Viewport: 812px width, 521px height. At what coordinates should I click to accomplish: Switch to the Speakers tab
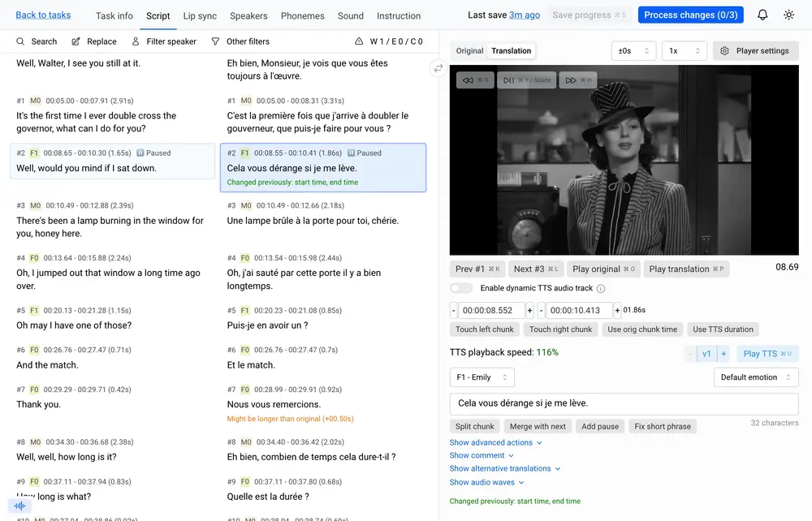point(248,15)
